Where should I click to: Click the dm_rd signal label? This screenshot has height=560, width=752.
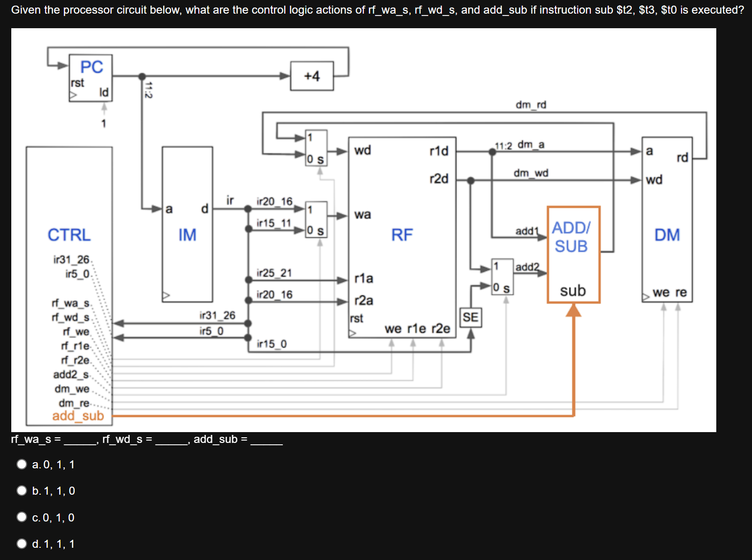click(x=531, y=104)
